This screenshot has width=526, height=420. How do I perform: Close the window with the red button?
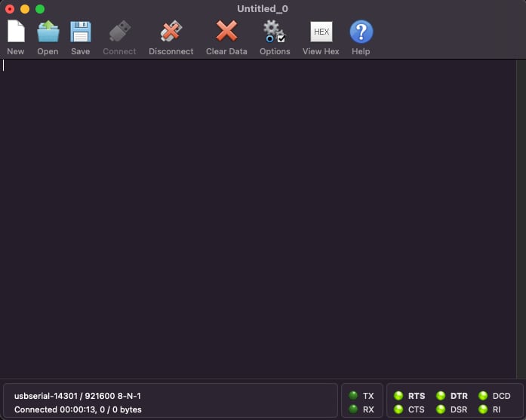(10, 9)
